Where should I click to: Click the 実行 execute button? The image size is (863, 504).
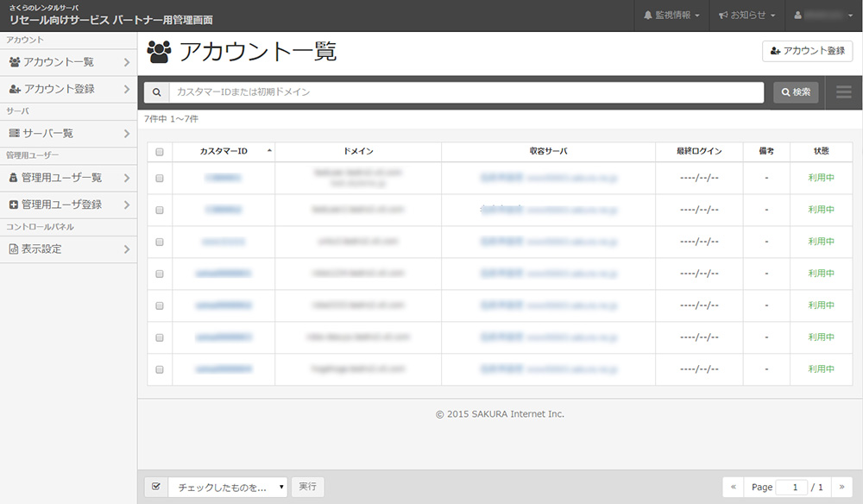pos(307,487)
